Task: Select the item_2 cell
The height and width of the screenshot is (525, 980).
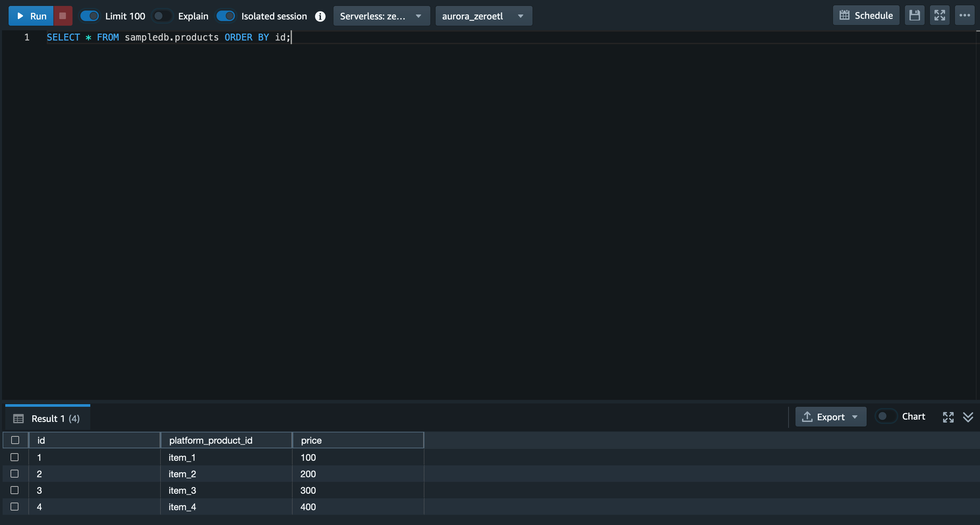Action: [226, 474]
